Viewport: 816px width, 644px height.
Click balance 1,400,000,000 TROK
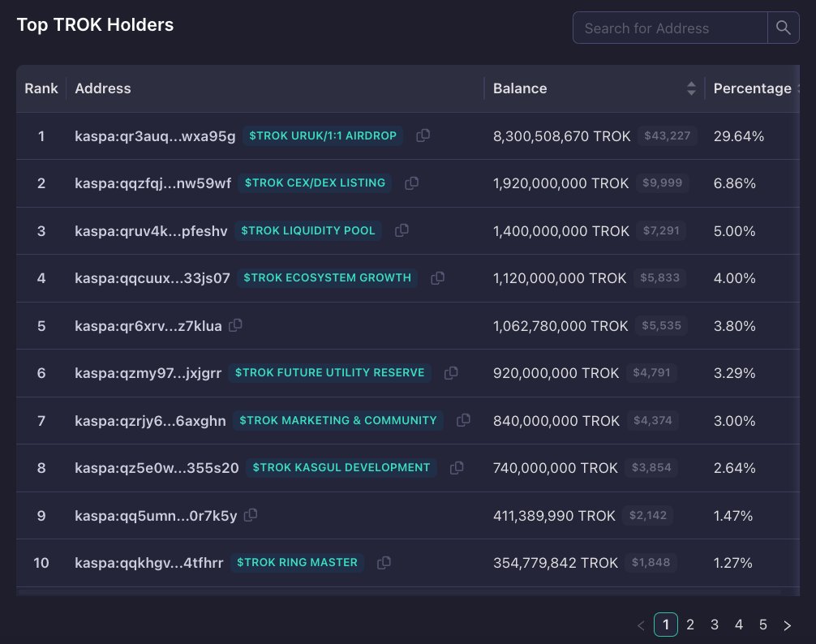(x=561, y=231)
